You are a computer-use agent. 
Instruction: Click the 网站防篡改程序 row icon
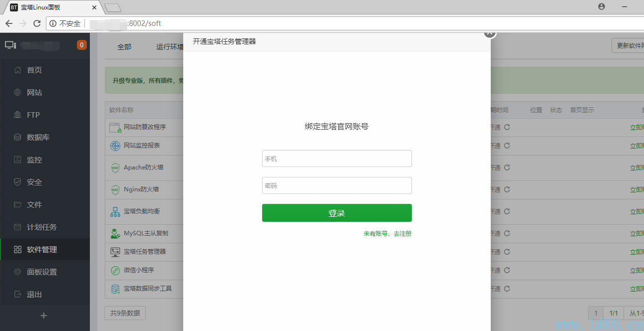pyautogui.click(x=115, y=128)
